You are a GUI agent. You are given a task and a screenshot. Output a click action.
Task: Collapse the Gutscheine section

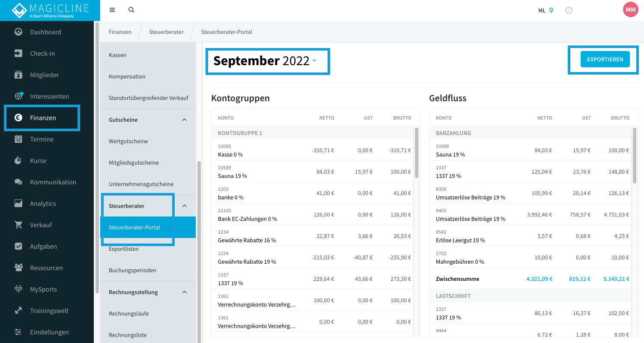tap(185, 120)
